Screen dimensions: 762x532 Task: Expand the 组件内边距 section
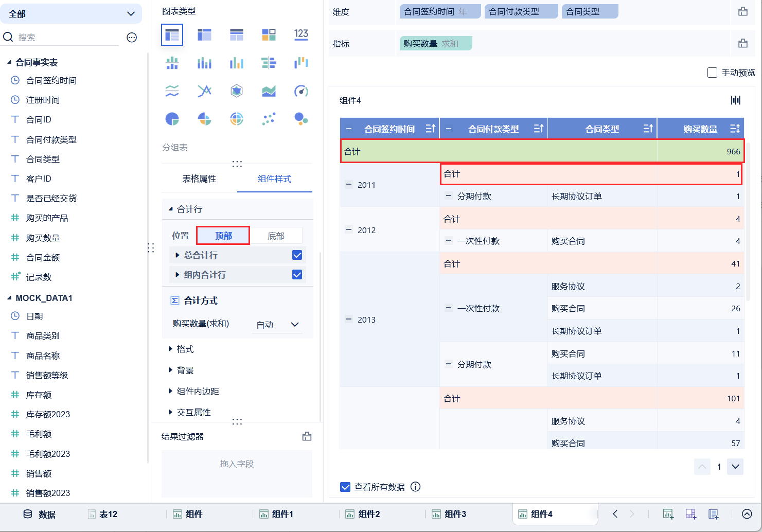pyautogui.click(x=171, y=391)
